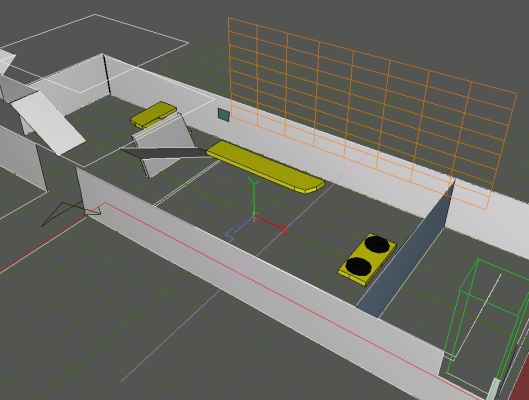
Task: Select the large white ramp on left
Action: coord(48,122)
